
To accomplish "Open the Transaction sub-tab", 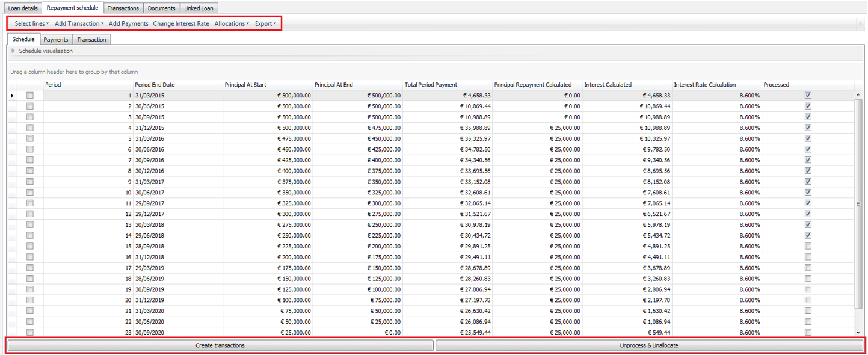I will (91, 40).
